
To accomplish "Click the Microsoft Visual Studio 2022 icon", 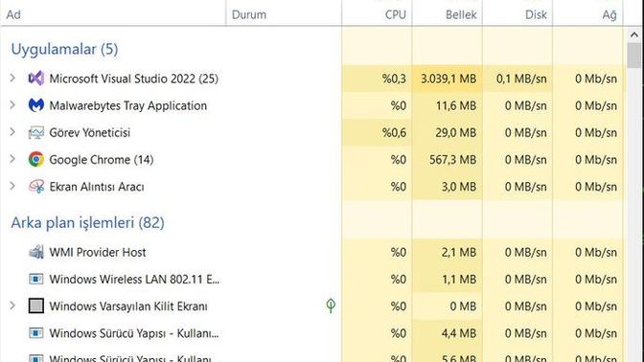I will [x=36, y=78].
